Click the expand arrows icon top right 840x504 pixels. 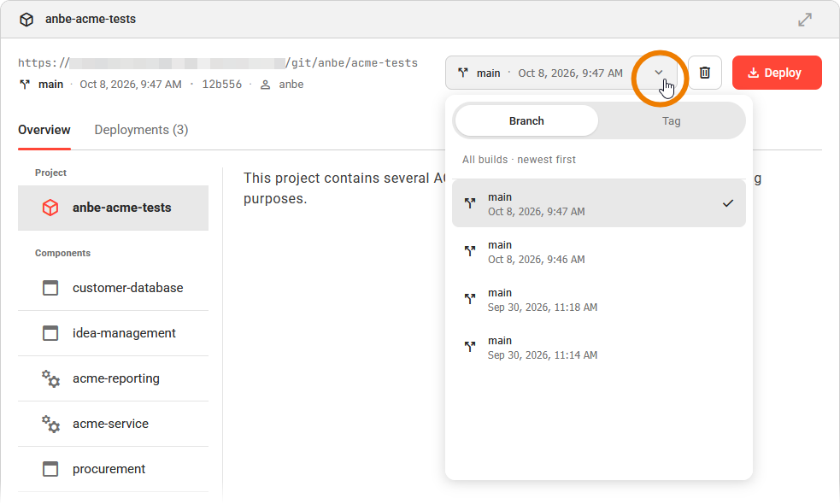point(805,20)
